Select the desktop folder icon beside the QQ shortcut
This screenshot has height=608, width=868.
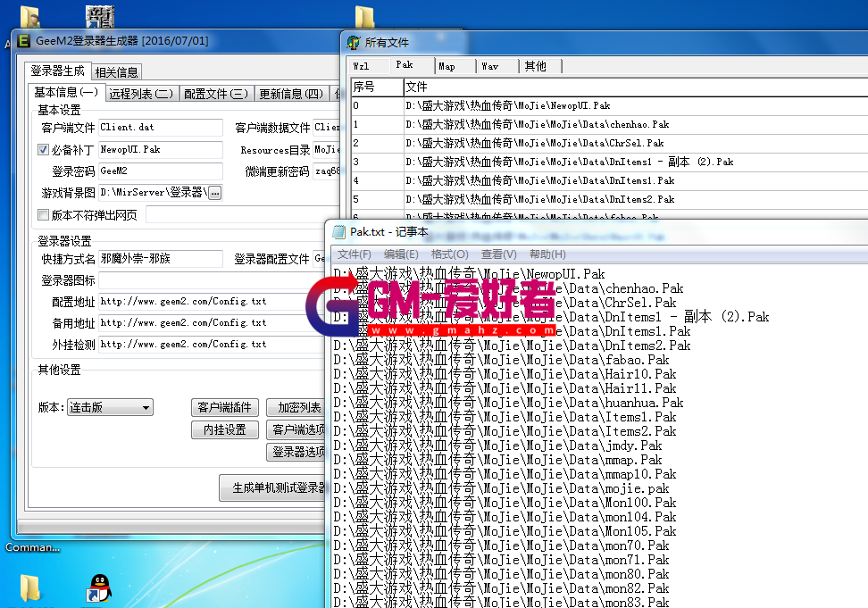coord(29,588)
